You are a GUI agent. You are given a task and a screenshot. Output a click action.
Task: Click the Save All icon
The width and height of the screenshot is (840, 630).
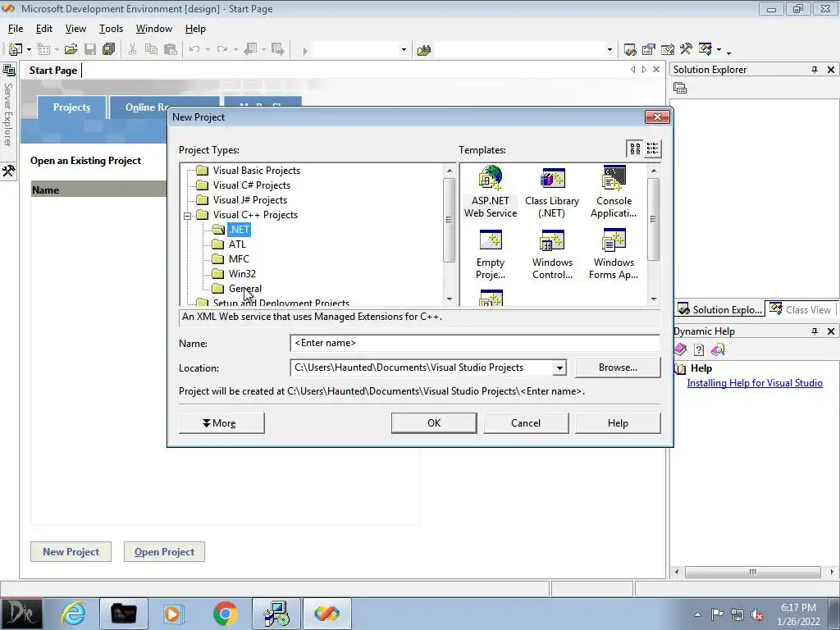tap(109, 50)
